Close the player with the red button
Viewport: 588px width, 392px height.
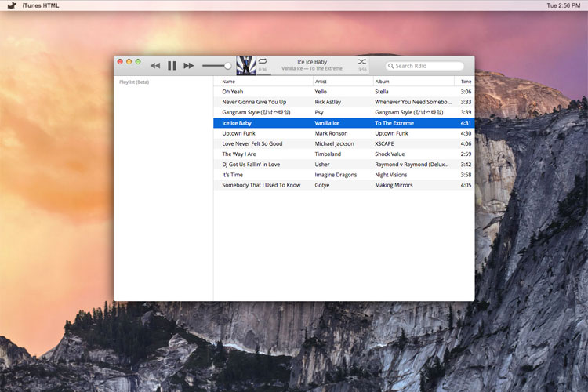click(120, 61)
